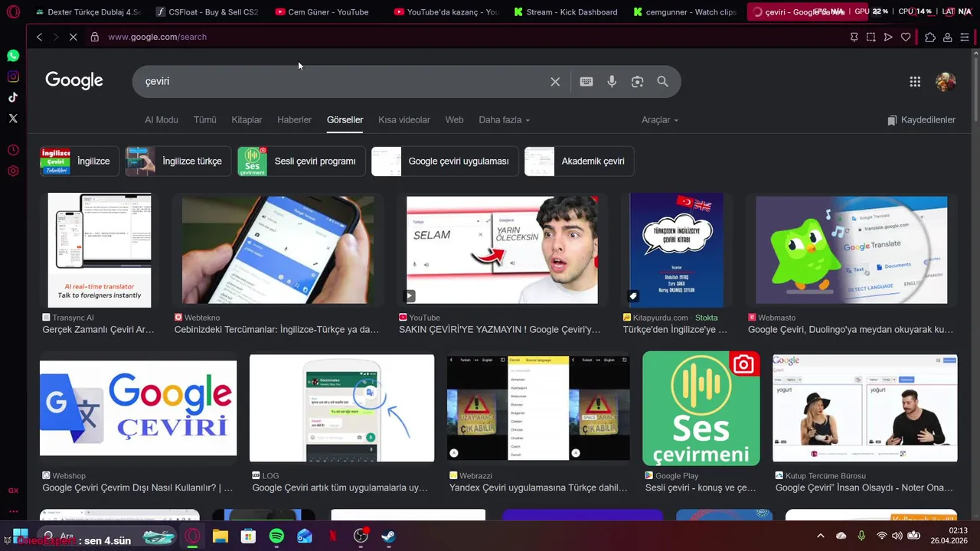980x551 pixels.
Task: Open Instagram in Opera sidebar
Action: pyautogui.click(x=13, y=77)
